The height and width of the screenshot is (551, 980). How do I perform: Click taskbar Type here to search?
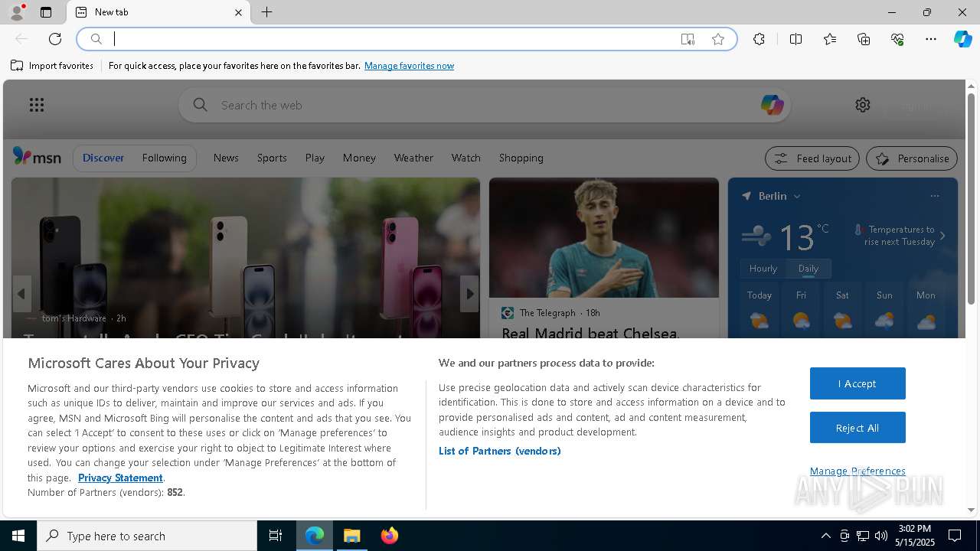click(x=147, y=536)
